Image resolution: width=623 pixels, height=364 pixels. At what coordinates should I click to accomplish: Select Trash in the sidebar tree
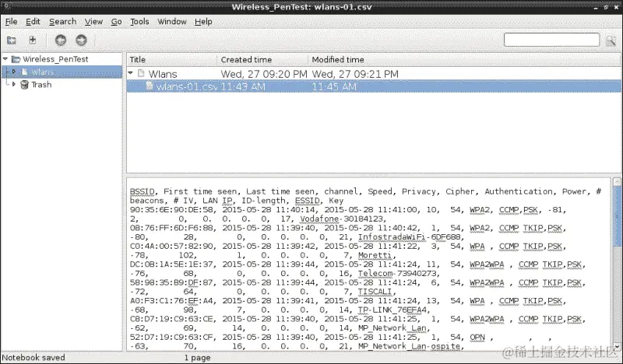41,85
